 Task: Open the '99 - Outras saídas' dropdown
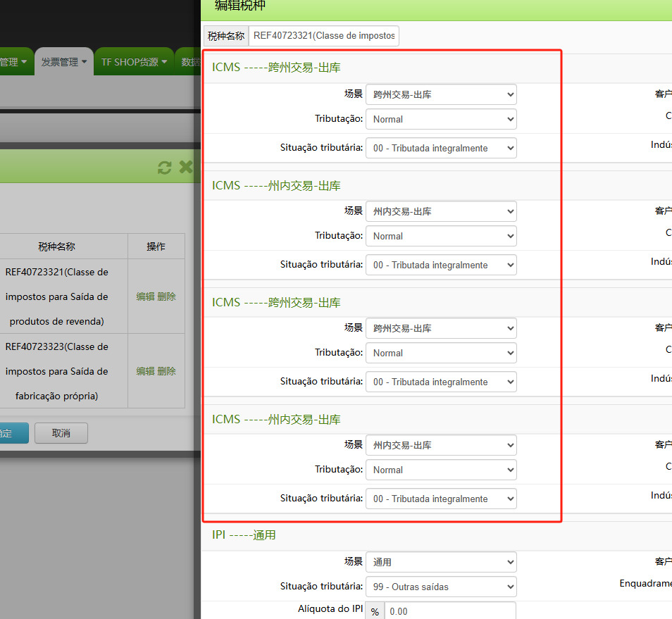pyautogui.click(x=440, y=587)
